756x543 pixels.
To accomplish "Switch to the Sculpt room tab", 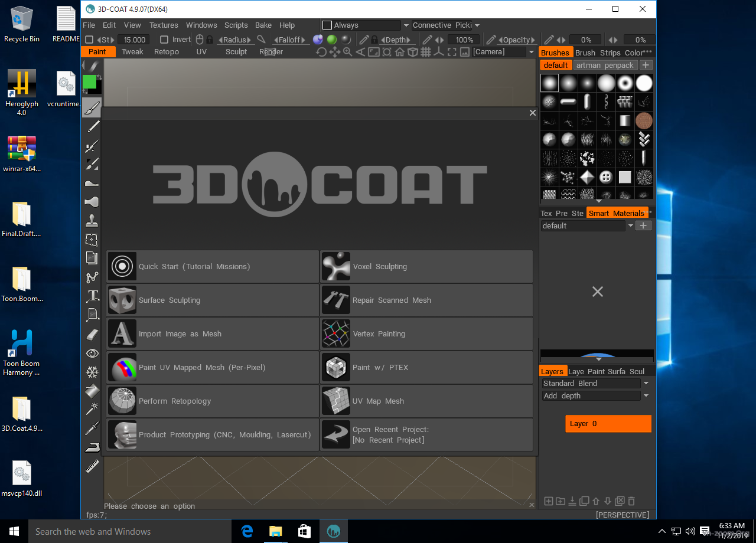I will pos(236,52).
